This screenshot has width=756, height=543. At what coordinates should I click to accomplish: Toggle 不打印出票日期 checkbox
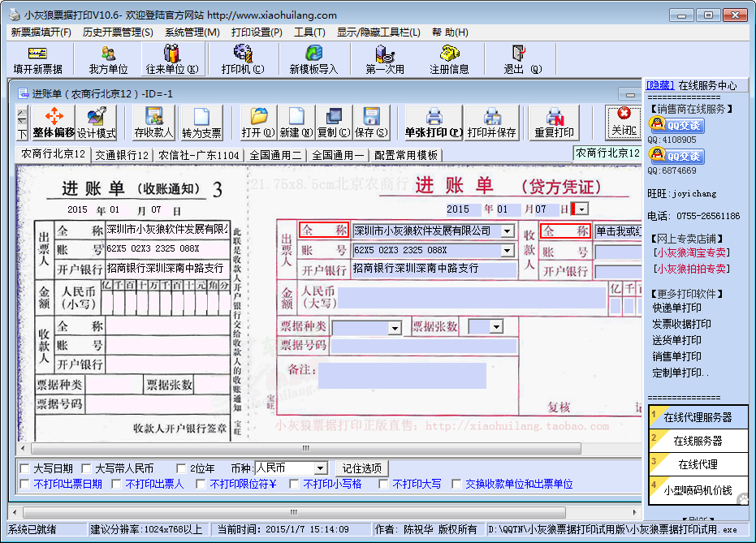(24, 485)
